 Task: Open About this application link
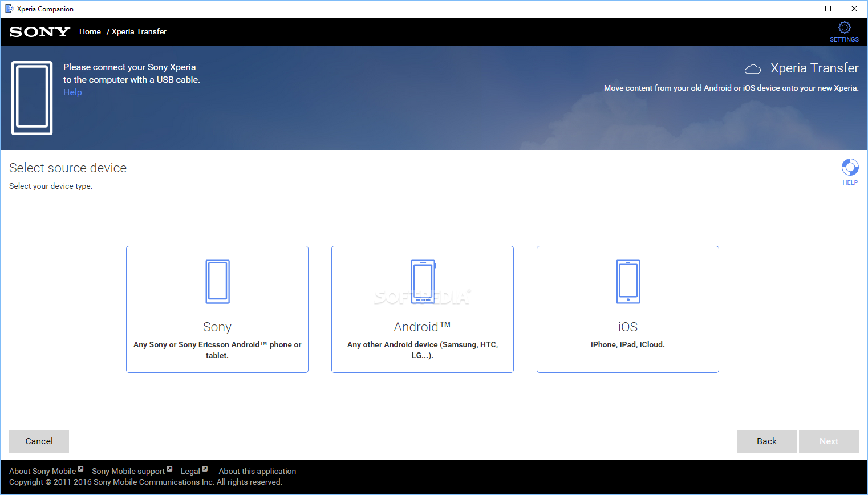[257, 471]
